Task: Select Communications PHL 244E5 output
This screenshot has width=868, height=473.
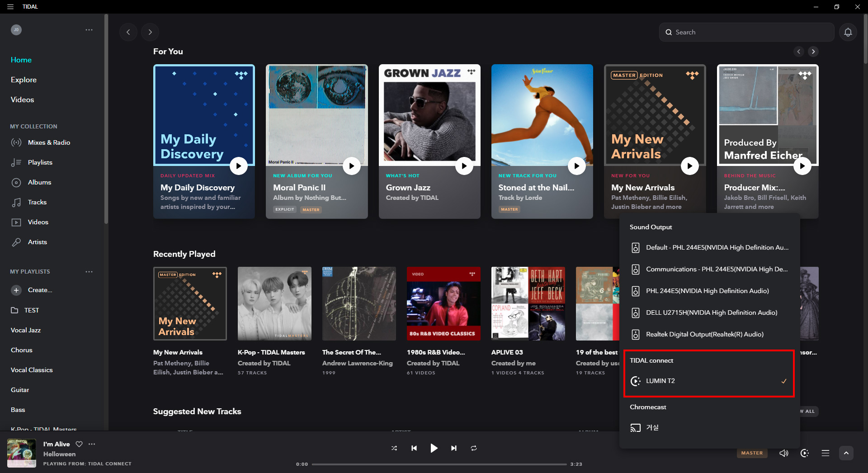Action: (x=709, y=269)
